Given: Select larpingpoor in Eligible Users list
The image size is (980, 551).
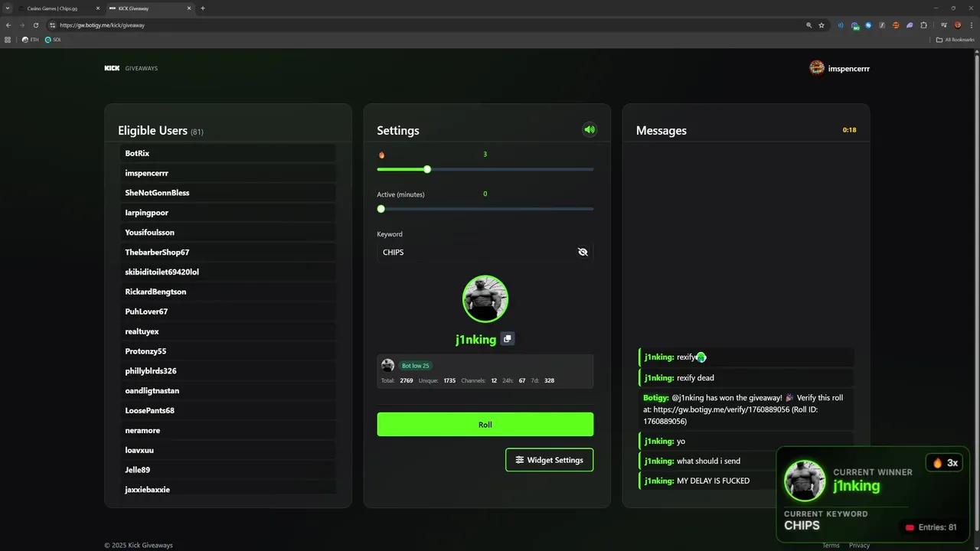Looking at the screenshot, I should [x=227, y=213].
